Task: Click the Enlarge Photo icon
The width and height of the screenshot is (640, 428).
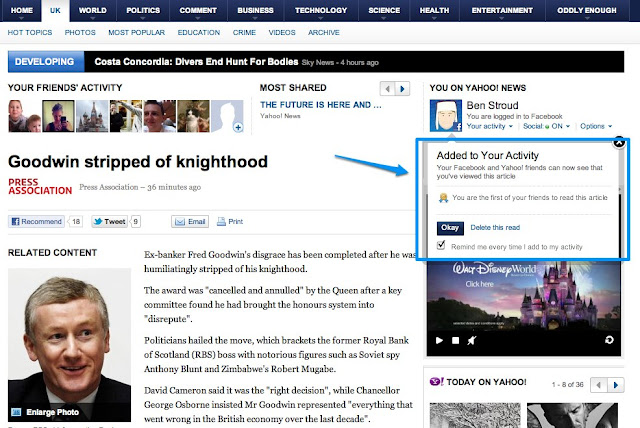Action: pos(16,412)
